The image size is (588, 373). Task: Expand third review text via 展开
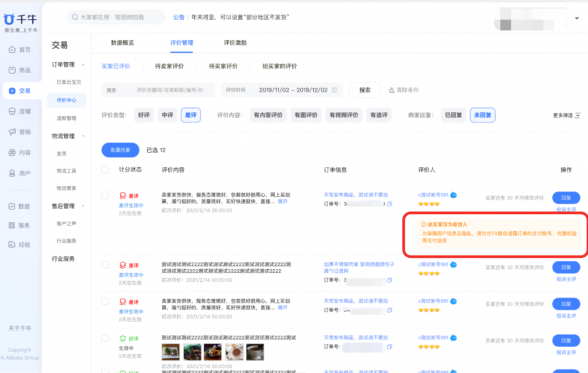[x=283, y=308]
